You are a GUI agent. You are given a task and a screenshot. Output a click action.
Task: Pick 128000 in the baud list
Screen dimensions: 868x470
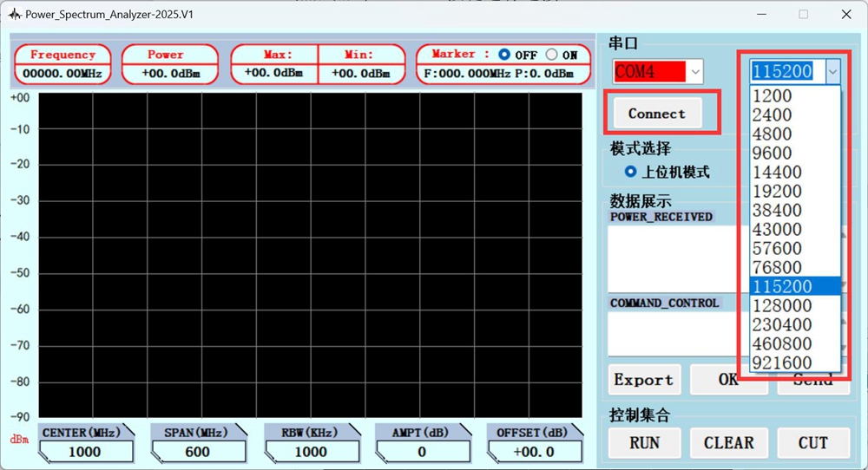(x=795, y=305)
